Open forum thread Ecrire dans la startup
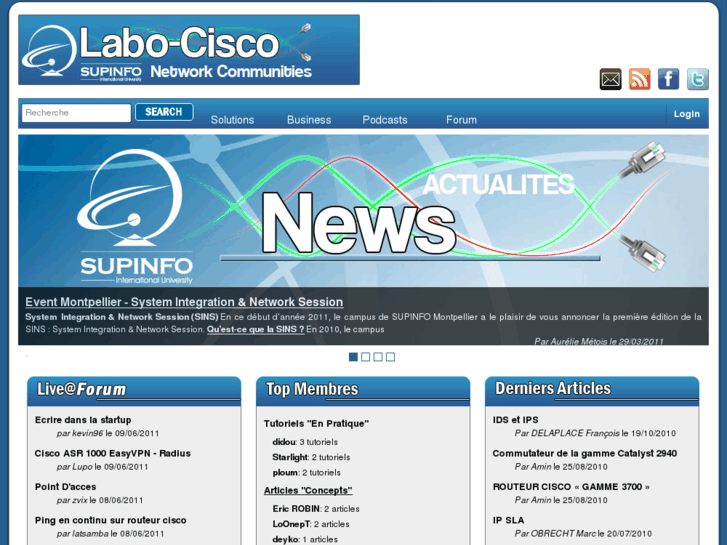 point(83,420)
